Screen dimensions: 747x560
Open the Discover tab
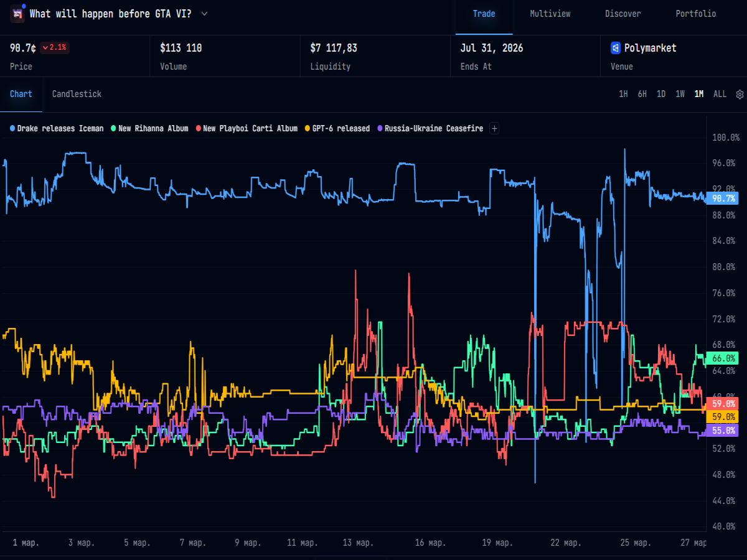coord(622,14)
